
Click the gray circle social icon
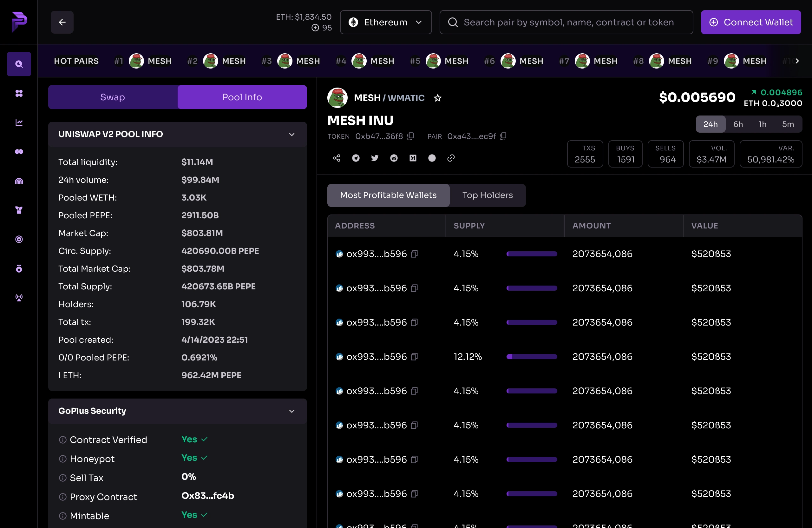click(432, 158)
